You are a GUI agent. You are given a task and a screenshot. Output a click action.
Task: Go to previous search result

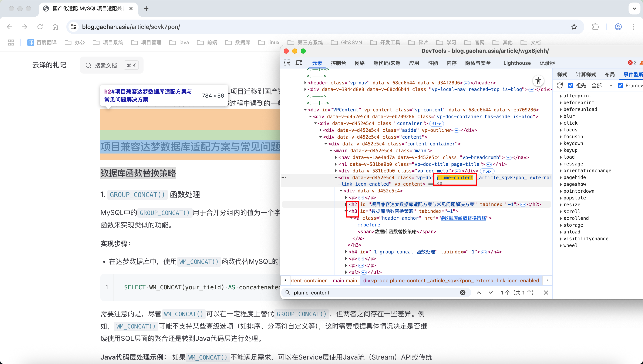coord(478,293)
